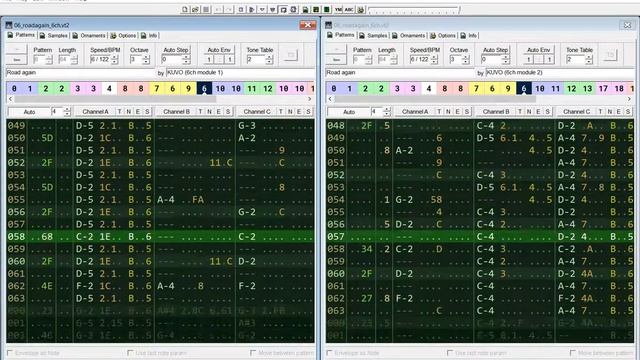Click the New module toolbar icon
Screen dimensions: 640x360
tap(185, 9)
